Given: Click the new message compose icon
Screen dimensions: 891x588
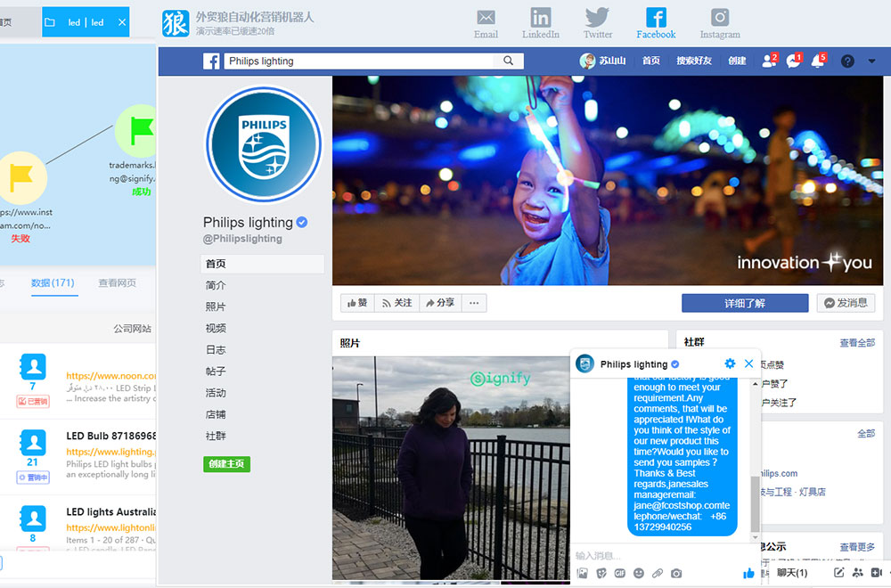Looking at the screenshot, I should coord(838,573).
